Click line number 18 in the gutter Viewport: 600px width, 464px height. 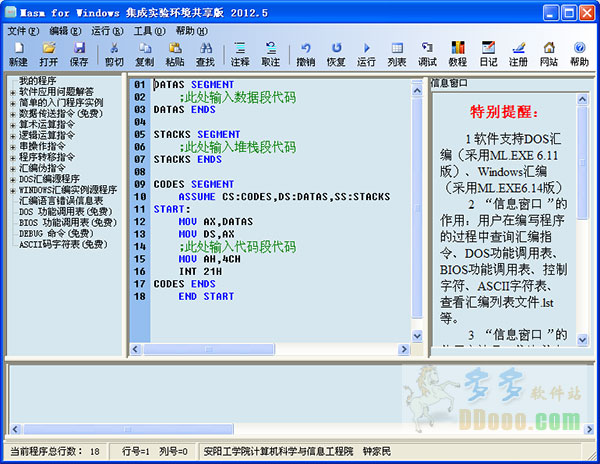click(x=140, y=296)
